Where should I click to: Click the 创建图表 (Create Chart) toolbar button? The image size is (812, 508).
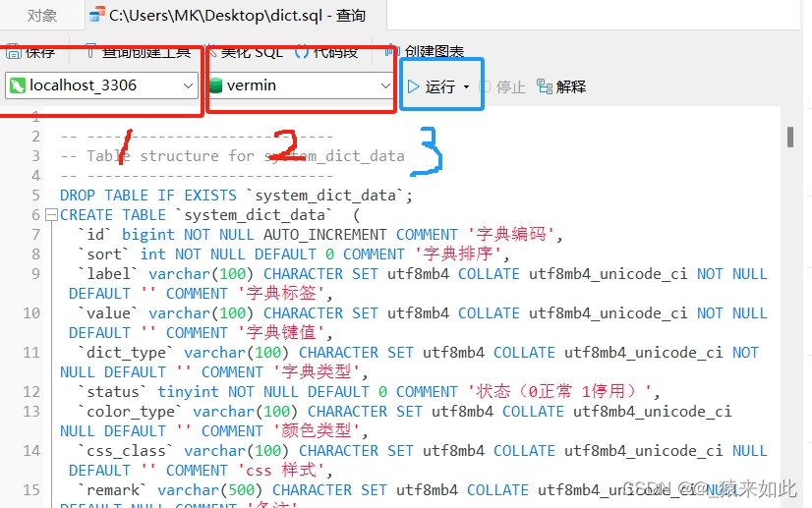425,51
